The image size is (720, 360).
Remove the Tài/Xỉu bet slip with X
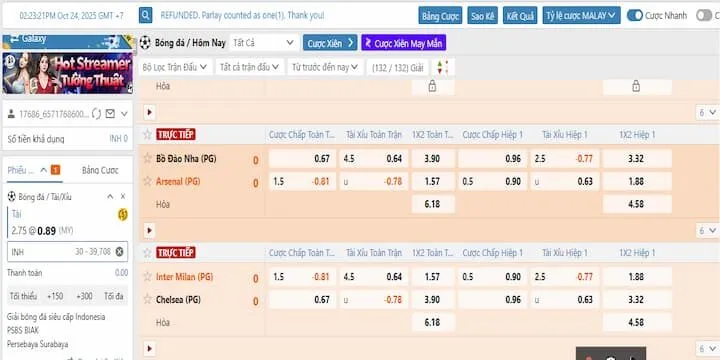click(x=123, y=197)
